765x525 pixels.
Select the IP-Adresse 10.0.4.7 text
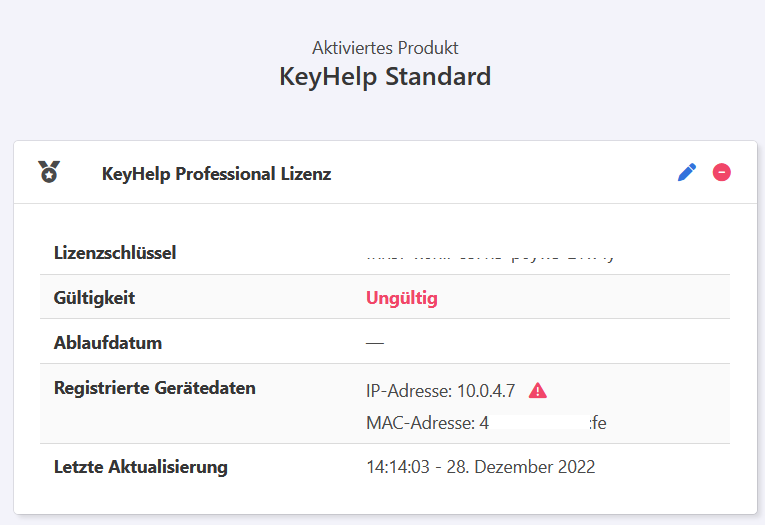click(x=441, y=391)
